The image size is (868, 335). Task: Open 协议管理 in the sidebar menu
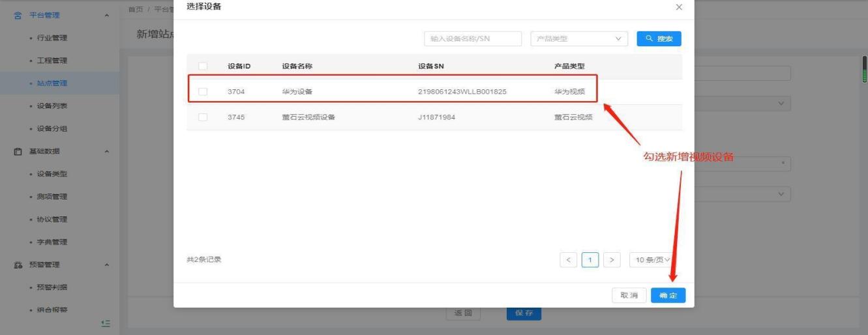52,219
